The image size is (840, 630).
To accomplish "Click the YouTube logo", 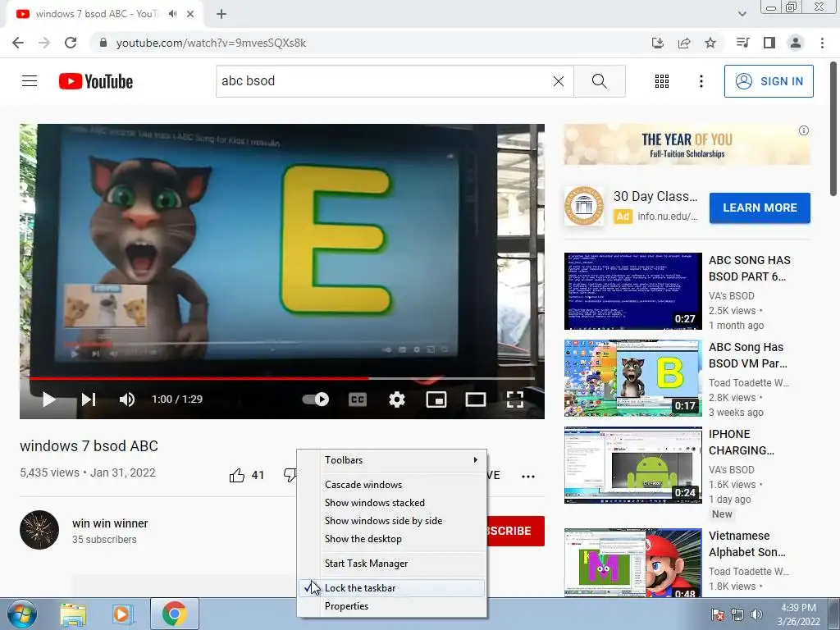I will pyautogui.click(x=96, y=81).
